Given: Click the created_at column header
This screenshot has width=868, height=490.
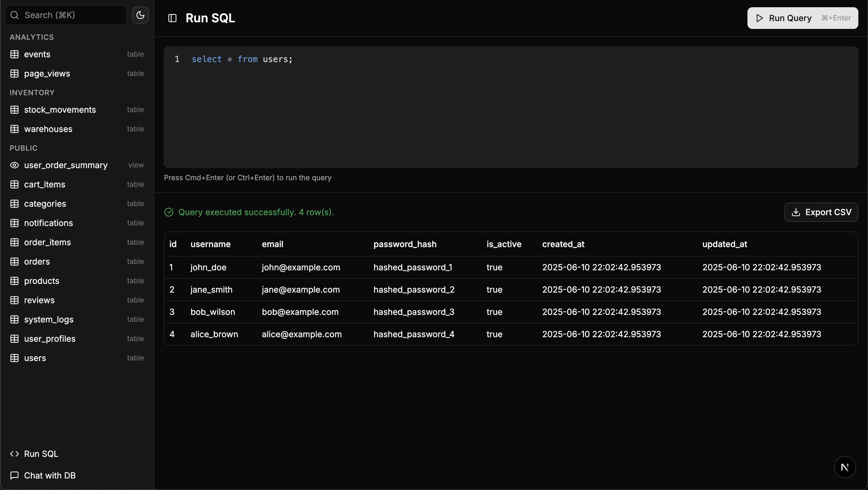Looking at the screenshot, I should point(563,244).
